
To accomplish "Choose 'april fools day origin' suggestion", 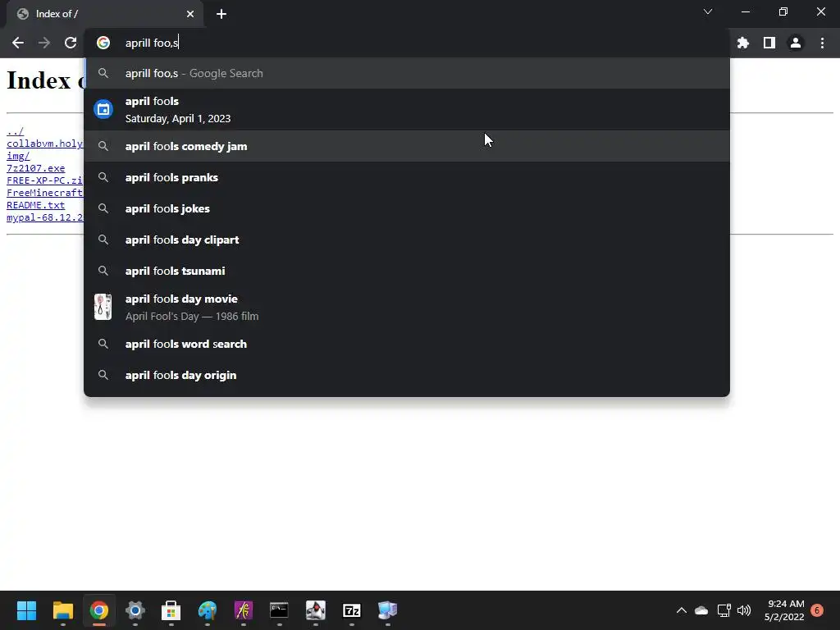I will [407, 375].
